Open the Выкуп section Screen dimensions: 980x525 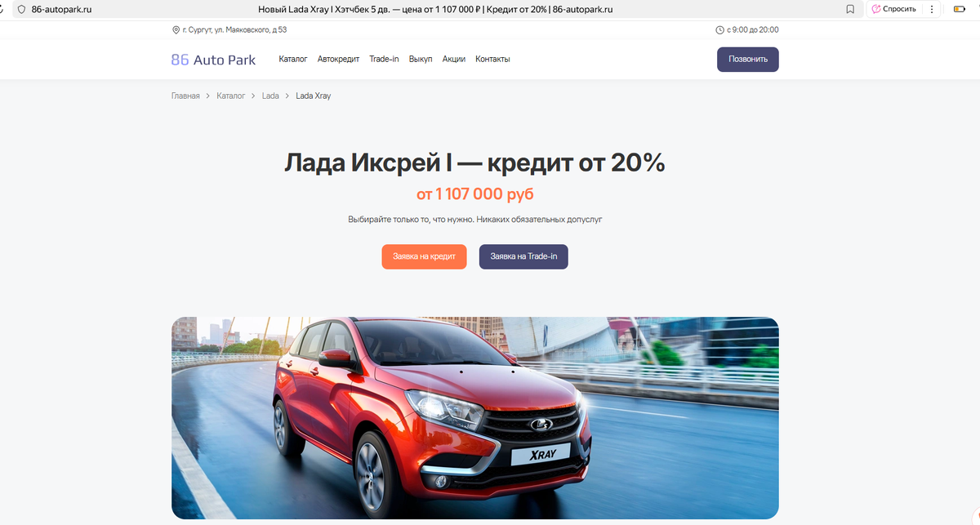pyautogui.click(x=421, y=59)
